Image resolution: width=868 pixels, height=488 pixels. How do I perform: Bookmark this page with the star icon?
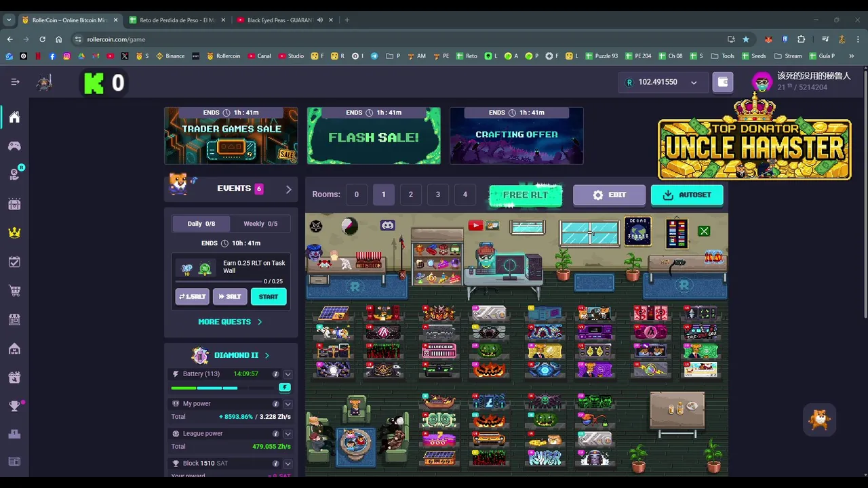pyautogui.click(x=746, y=39)
